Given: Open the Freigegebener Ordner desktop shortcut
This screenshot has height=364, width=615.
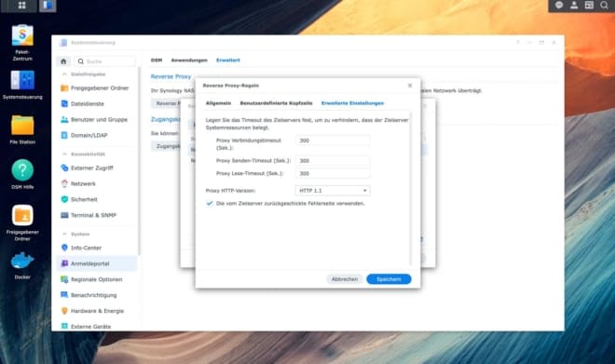Looking at the screenshot, I should pyautogui.click(x=22, y=222).
